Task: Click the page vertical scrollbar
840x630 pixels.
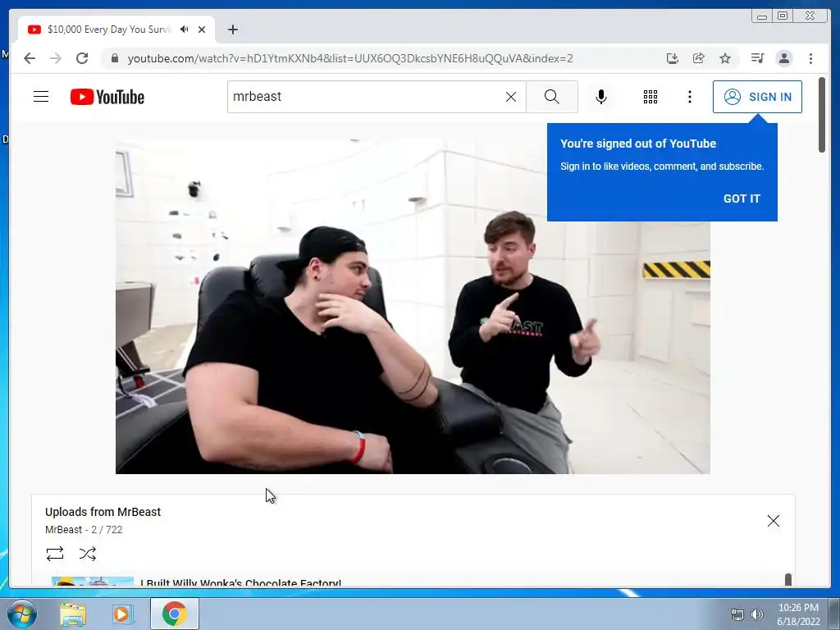Action: [822, 115]
